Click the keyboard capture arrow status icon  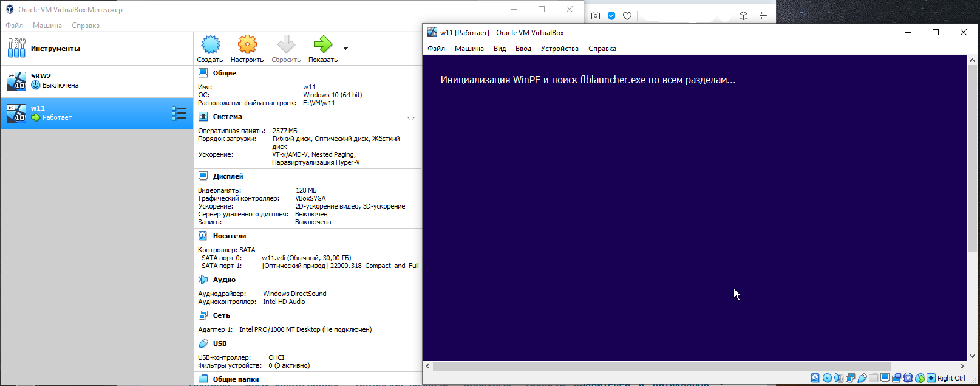tap(931, 378)
